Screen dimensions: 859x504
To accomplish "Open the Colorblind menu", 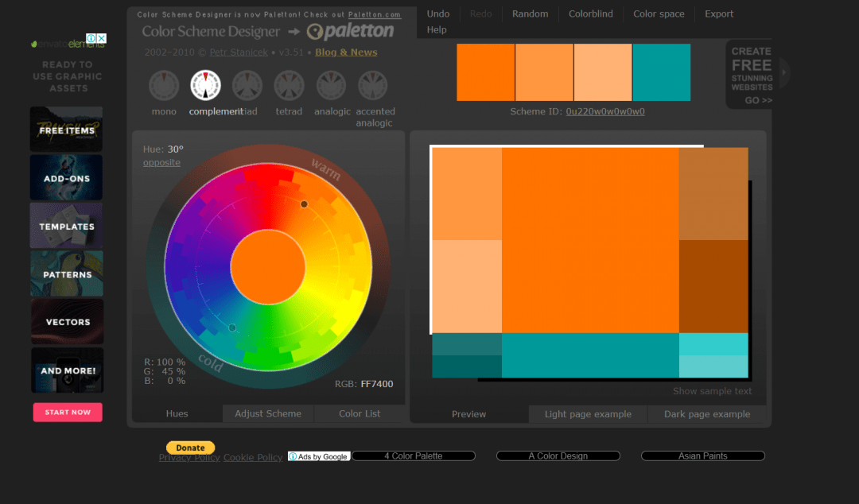I will [589, 14].
